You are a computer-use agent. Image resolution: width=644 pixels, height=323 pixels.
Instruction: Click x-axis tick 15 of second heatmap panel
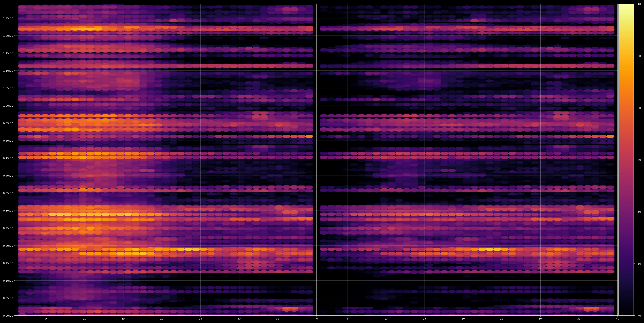point(425,319)
